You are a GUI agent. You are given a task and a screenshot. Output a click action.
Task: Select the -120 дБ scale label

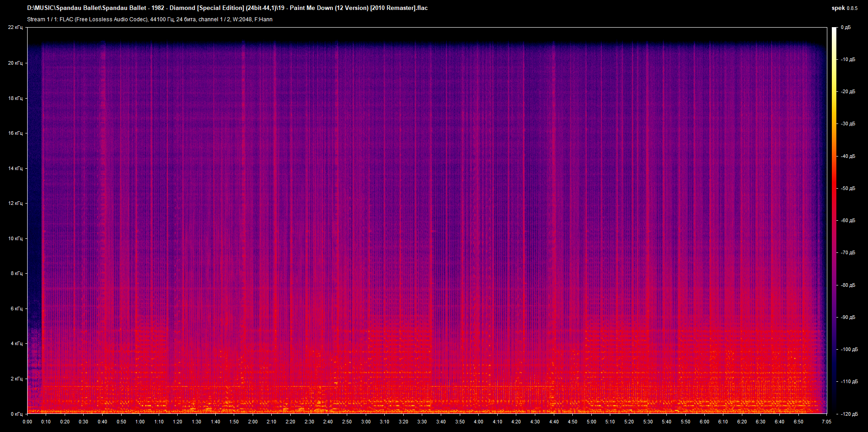[849, 414]
